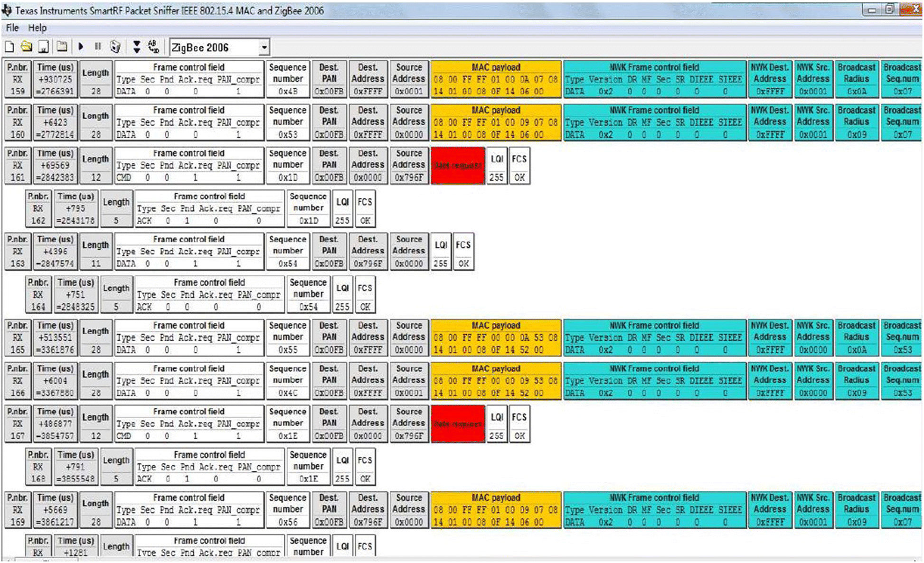The height and width of the screenshot is (563, 924).
Task: Open the Help menu
Action: pyautogui.click(x=37, y=28)
